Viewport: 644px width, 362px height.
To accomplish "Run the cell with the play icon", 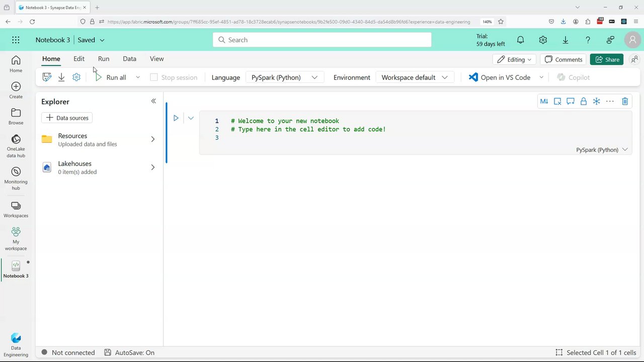I will click(176, 118).
